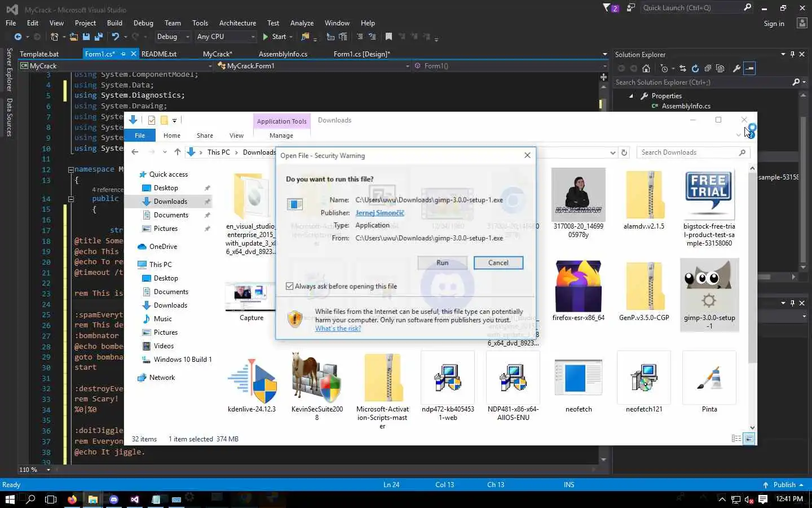Click the pin icon on Form1.cs tab

tap(123, 54)
